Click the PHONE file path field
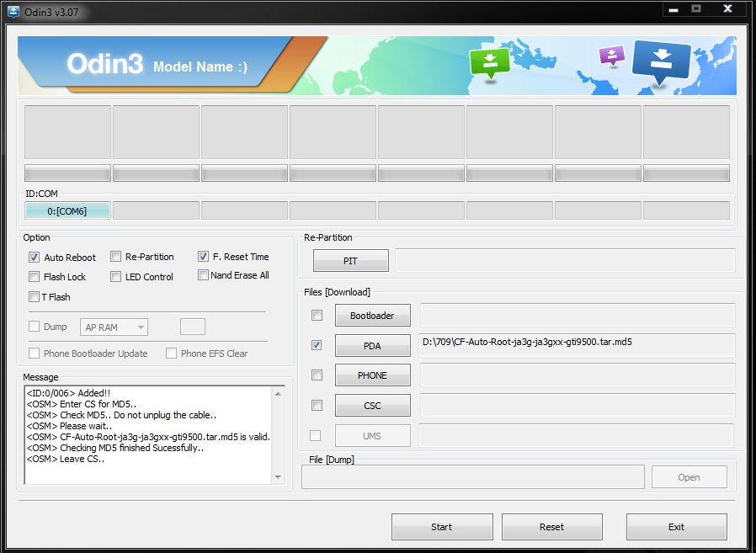The height and width of the screenshot is (553, 756). [578, 375]
